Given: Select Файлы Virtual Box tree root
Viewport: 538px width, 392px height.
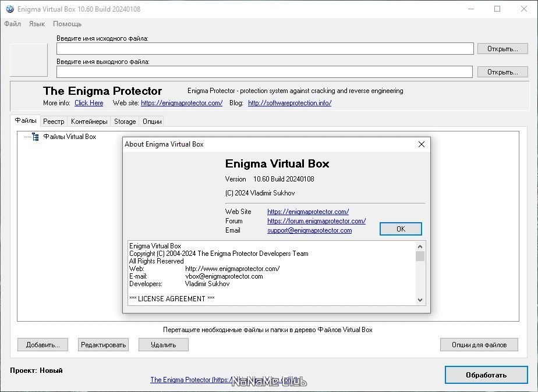Looking at the screenshot, I should [70, 137].
